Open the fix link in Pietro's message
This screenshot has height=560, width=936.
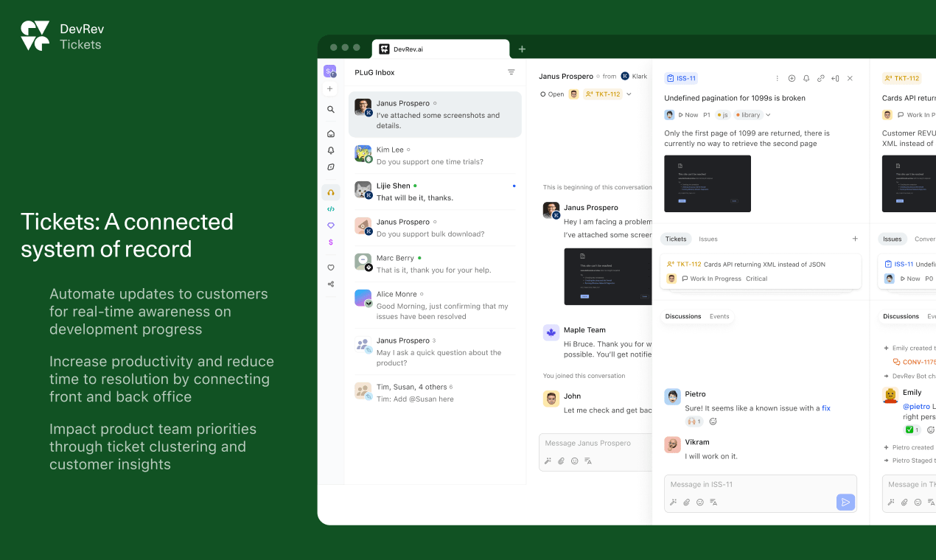[x=826, y=408]
